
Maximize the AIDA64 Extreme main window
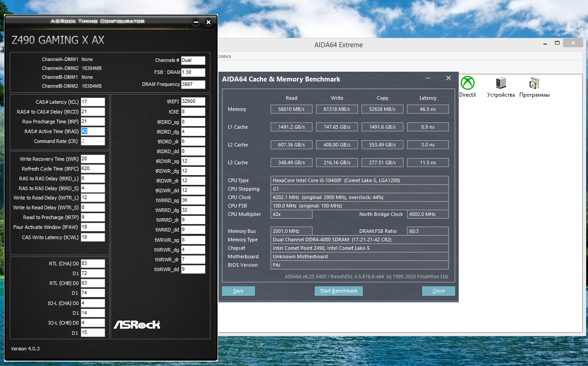[557, 43]
